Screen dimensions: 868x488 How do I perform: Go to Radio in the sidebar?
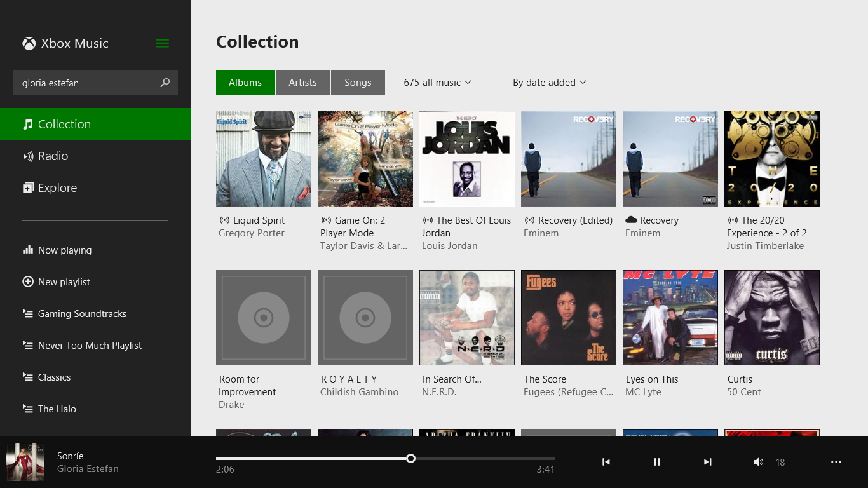point(95,156)
